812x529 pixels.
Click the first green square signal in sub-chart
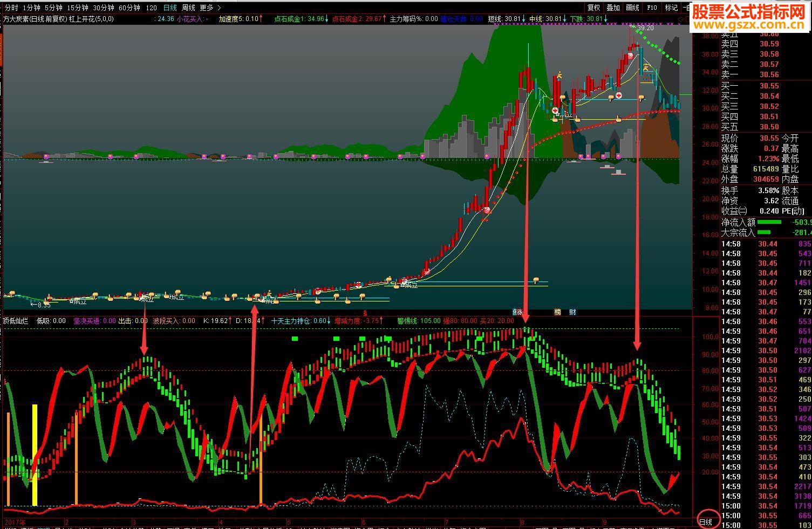(x=295, y=339)
